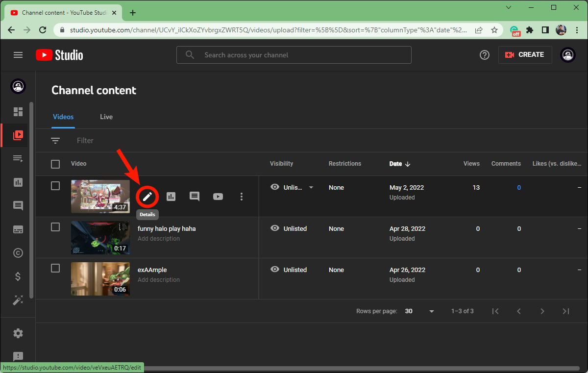Toggle the select-all checkbox in table header
This screenshot has height=373, width=588.
coord(55,164)
